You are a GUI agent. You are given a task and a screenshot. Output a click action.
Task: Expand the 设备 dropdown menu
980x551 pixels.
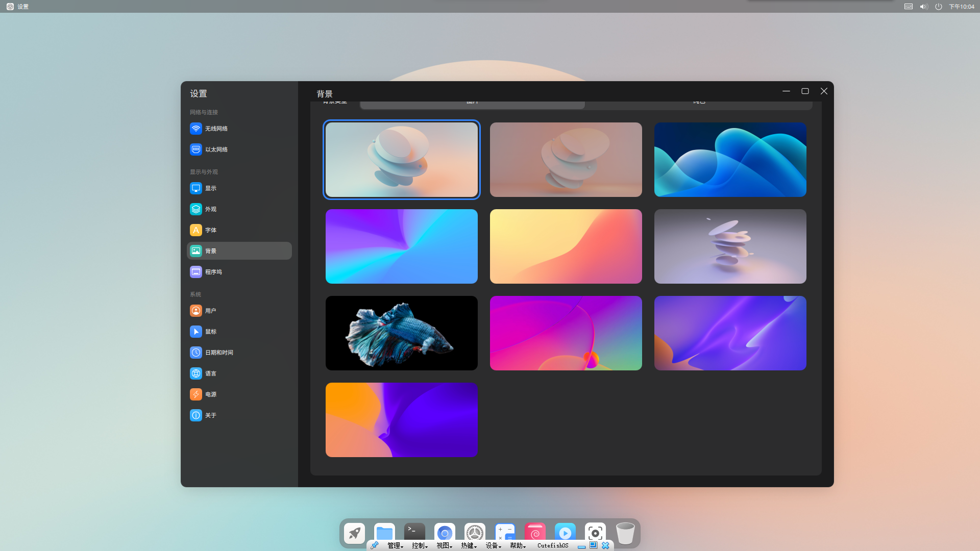point(493,545)
